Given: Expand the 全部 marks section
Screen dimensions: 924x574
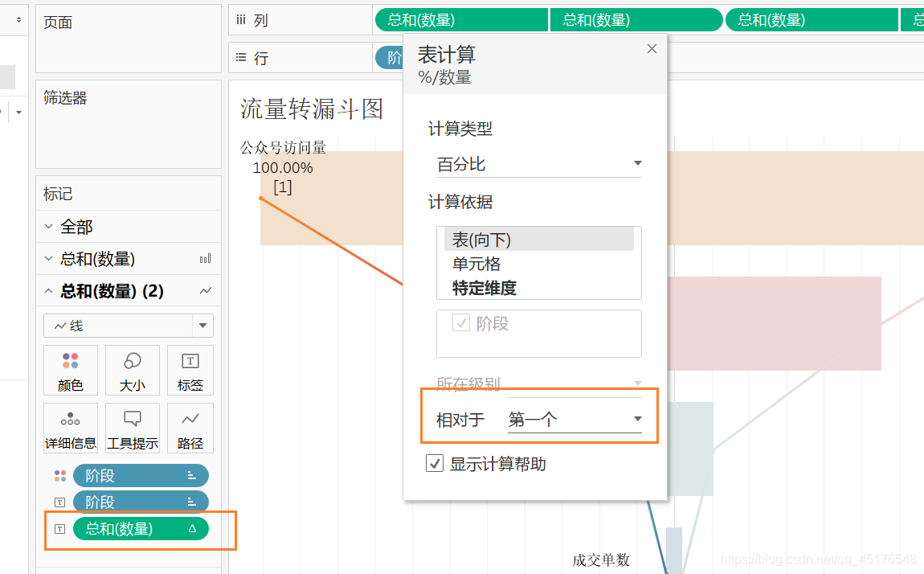Looking at the screenshot, I should point(49,226).
